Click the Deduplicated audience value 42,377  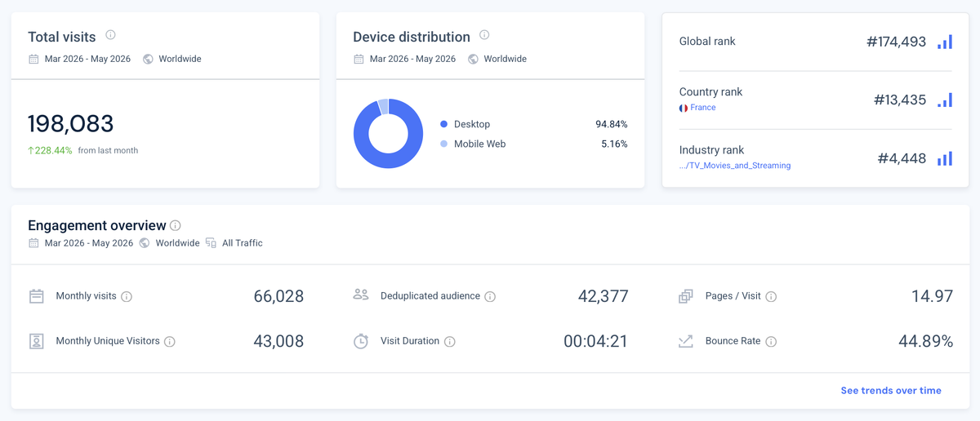tap(604, 296)
